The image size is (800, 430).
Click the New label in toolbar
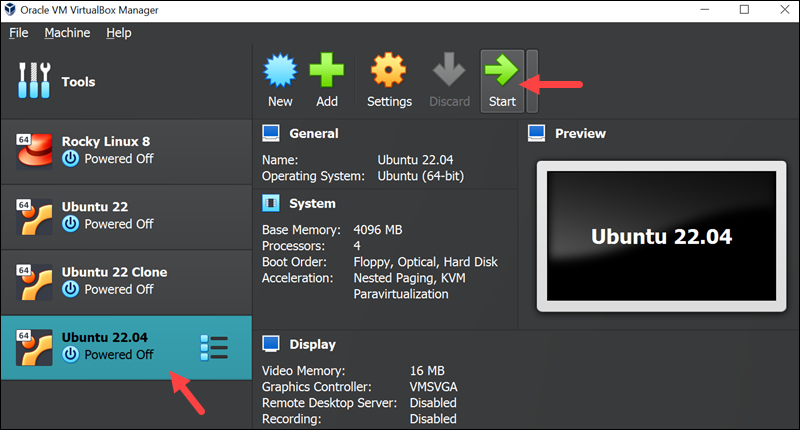coord(281,102)
